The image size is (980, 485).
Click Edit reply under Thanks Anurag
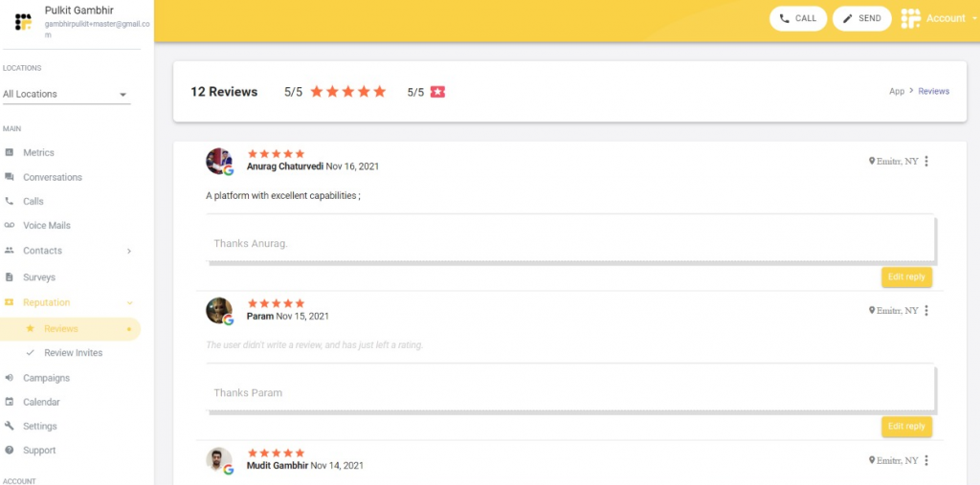(x=906, y=276)
